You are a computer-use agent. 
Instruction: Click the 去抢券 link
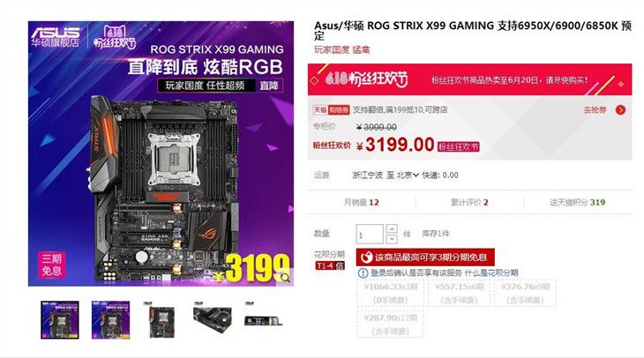click(x=595, y=110)
